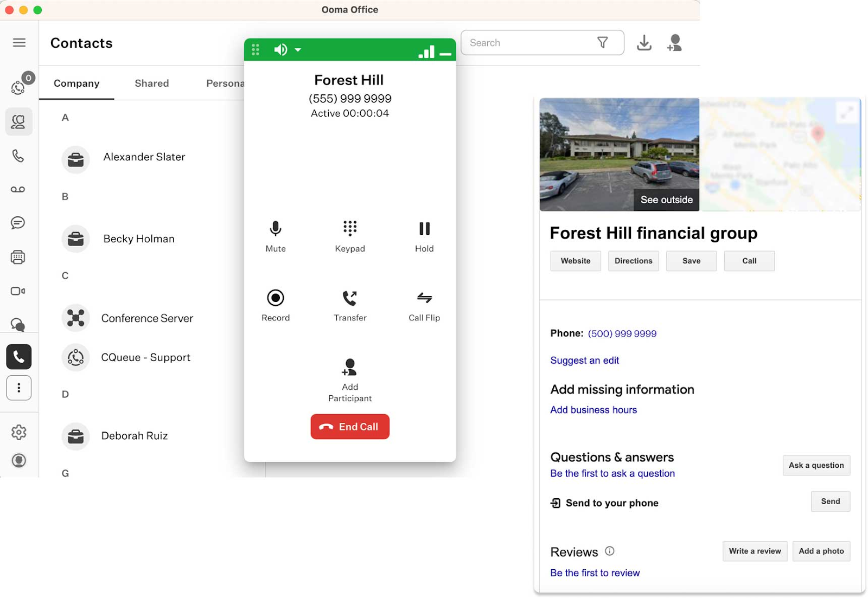Click the speaker audio icon in call bar
Screen dimensions: 868x598
point(280,50)
